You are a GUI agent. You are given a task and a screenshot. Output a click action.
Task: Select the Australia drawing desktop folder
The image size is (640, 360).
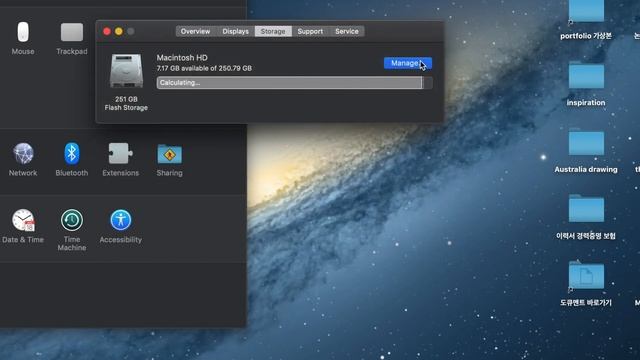pyautogui.click(x=586, y=142)
